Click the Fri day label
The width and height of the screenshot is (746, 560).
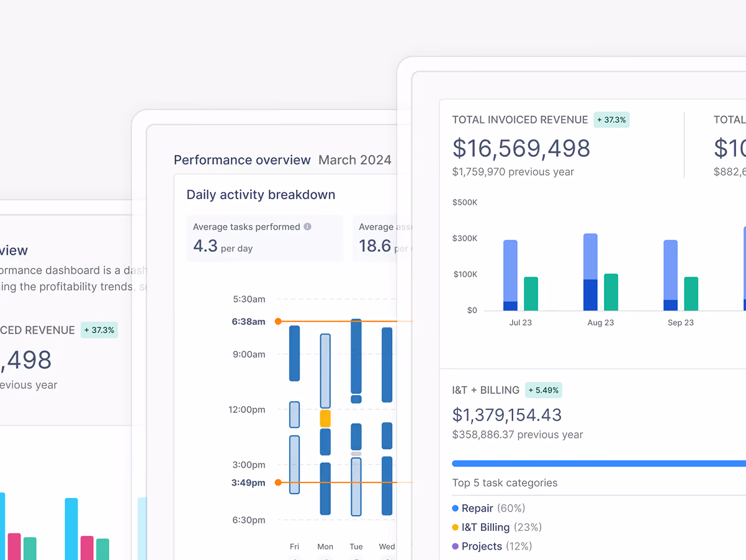294,546
